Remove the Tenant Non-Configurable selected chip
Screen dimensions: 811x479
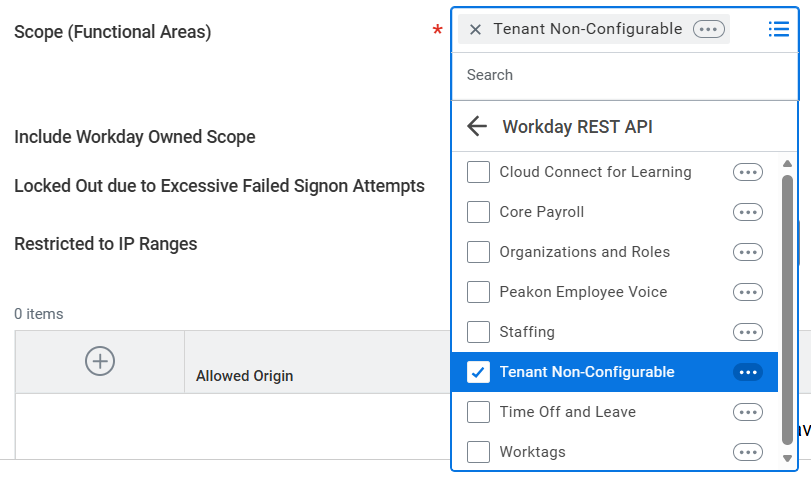(475, 29)
